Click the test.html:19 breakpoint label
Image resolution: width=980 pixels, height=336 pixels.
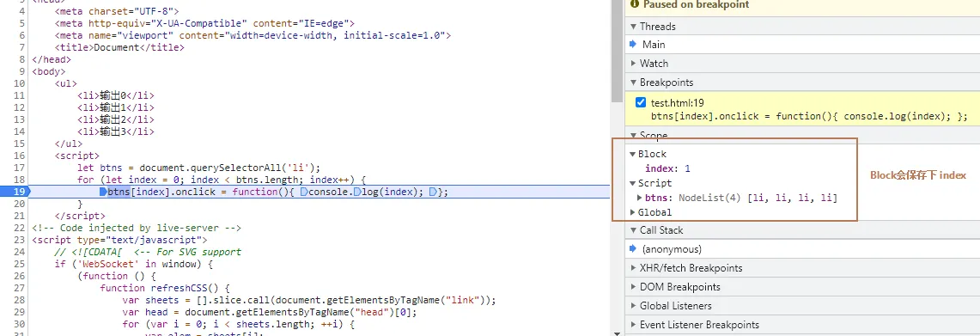tap(678, 103)
